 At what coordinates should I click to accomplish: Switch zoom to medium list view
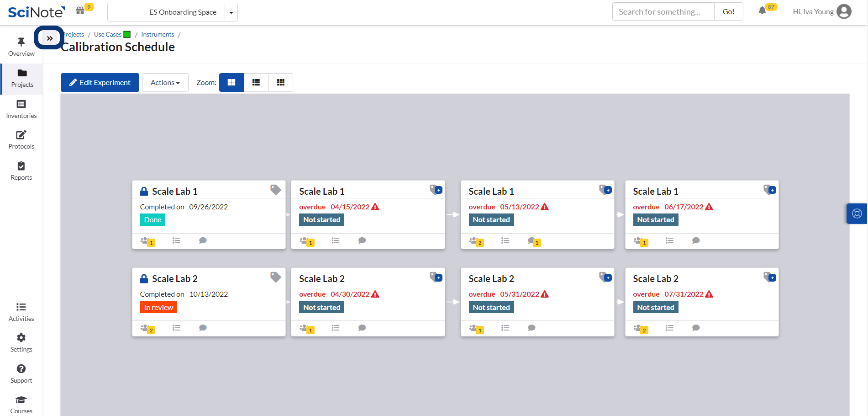click(x=256, y=83)
